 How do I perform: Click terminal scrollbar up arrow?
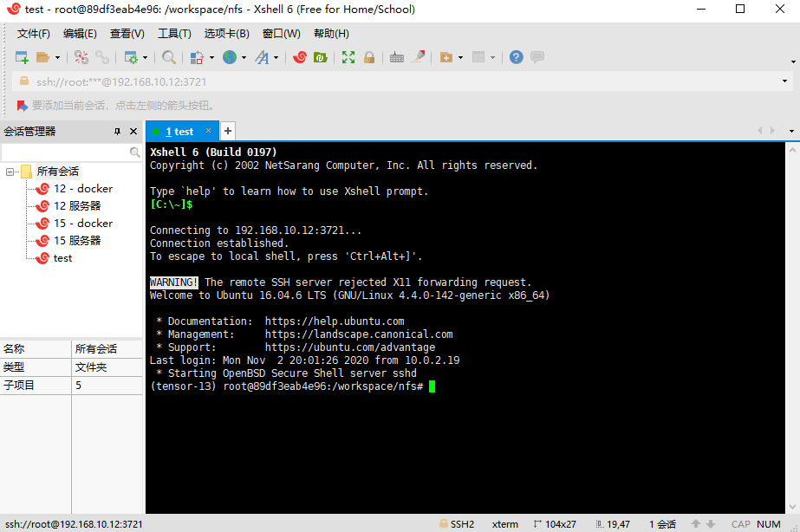pos(792,150)
